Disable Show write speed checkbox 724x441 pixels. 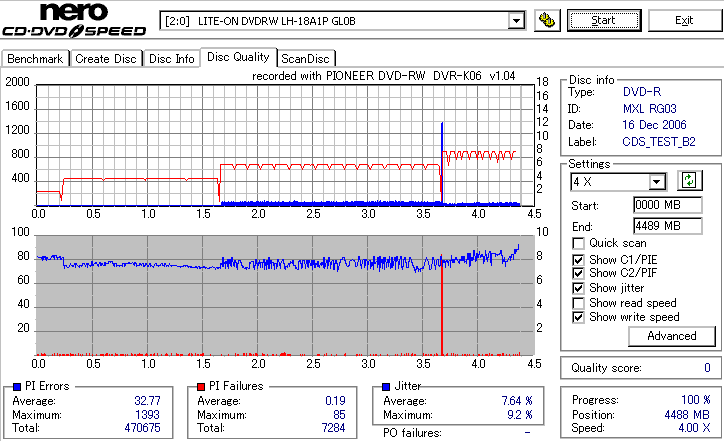pos(578,317)
